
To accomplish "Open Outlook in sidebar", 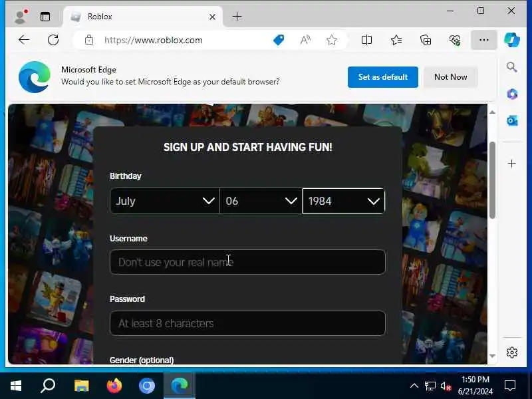I will pos(512,120).
